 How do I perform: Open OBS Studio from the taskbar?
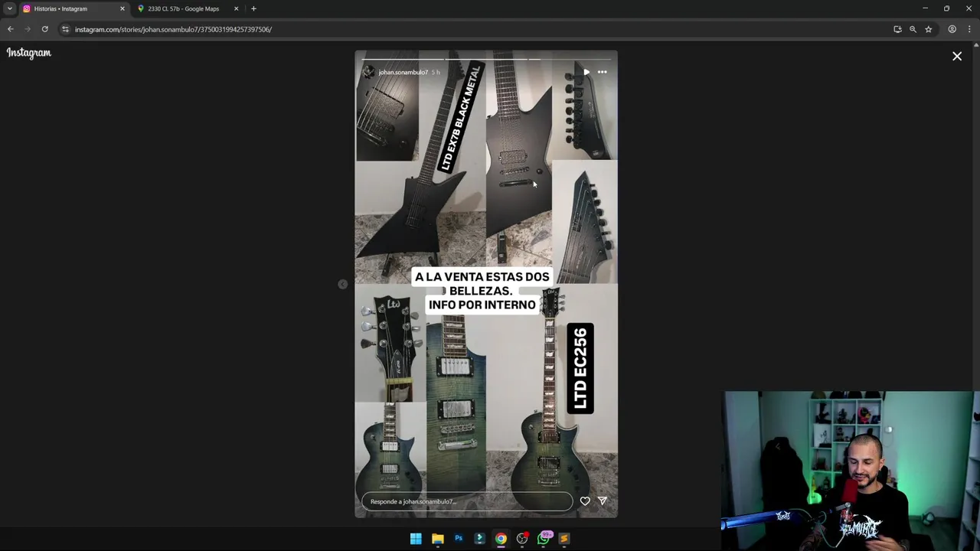(522, 539)
